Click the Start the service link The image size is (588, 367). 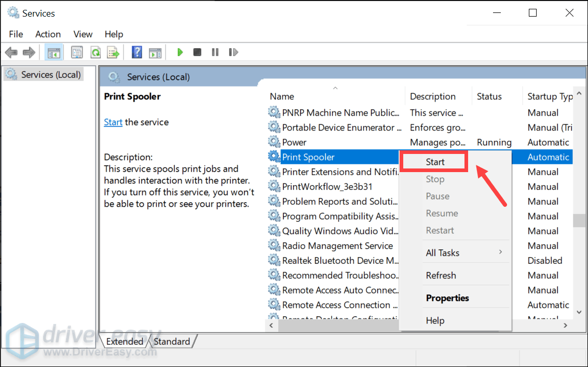click(113, 122)
